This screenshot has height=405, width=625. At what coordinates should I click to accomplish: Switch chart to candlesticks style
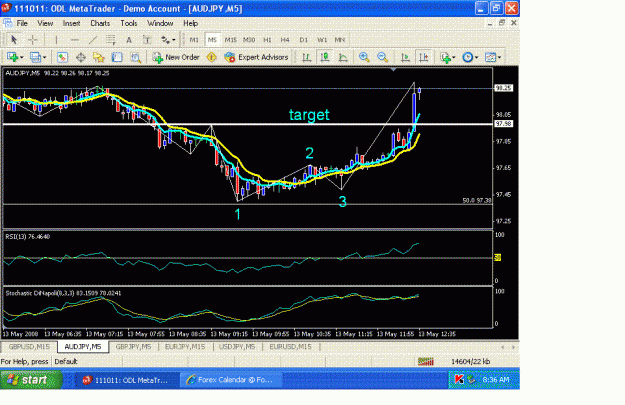tap(324, 57)
